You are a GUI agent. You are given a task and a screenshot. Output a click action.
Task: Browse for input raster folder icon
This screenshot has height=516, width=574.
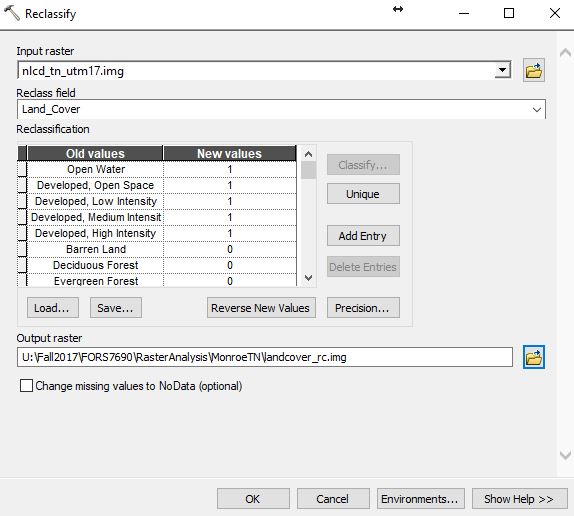click(x=533, y=70)
